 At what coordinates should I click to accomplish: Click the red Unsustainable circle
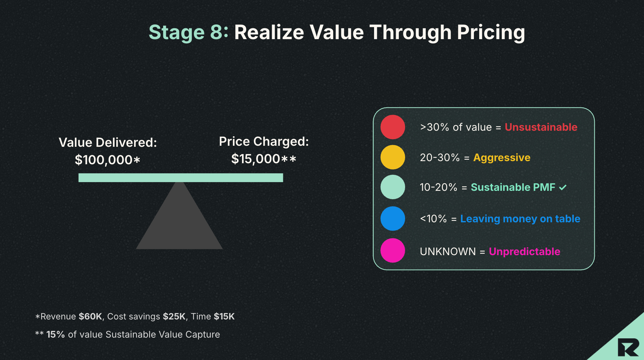(x=393, y=127)
